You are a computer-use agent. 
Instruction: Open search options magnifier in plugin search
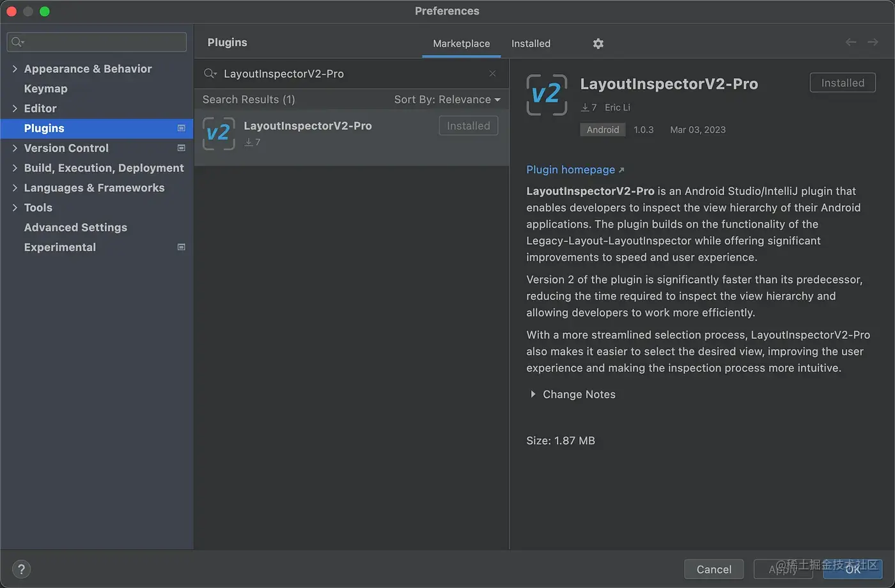point(210,73)
